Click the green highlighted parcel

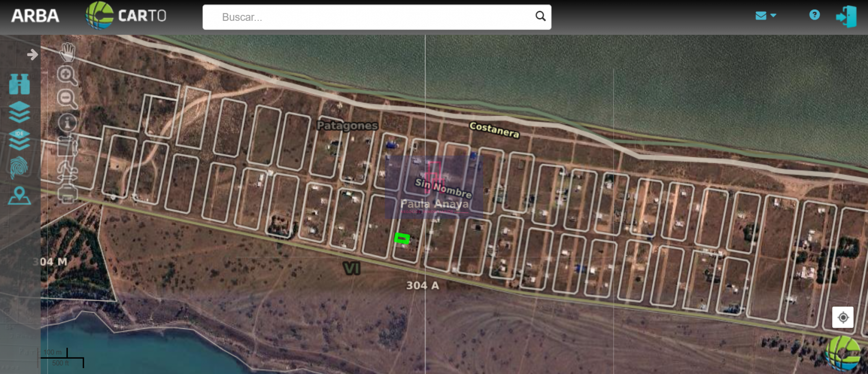[x=402, y=238]
